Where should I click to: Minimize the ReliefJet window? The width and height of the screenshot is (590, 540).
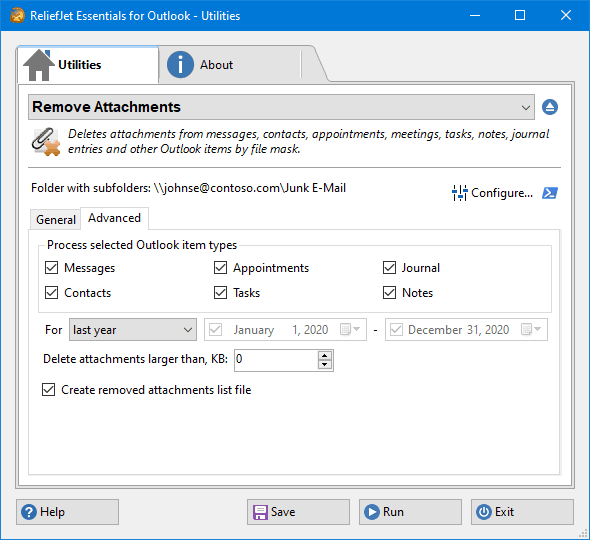coord(475,15)
